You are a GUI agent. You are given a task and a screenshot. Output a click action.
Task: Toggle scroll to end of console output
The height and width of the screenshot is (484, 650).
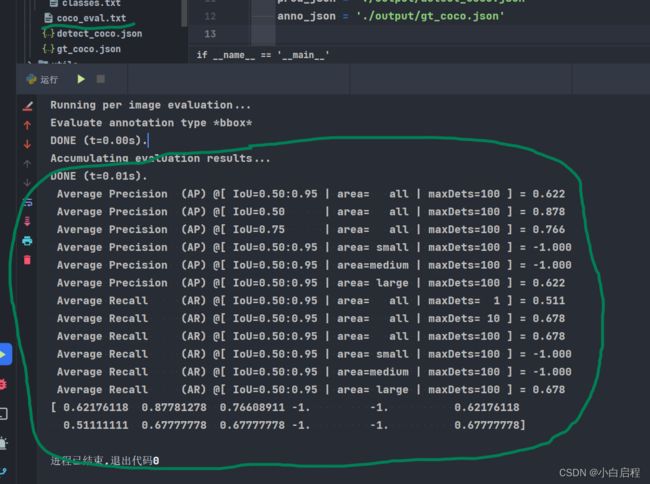(x=27, y=221)
